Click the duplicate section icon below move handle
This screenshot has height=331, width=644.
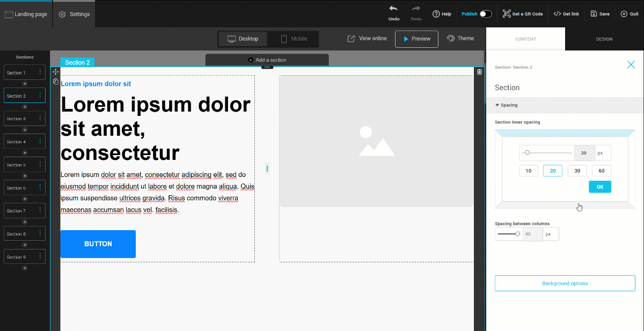(55, 82)
